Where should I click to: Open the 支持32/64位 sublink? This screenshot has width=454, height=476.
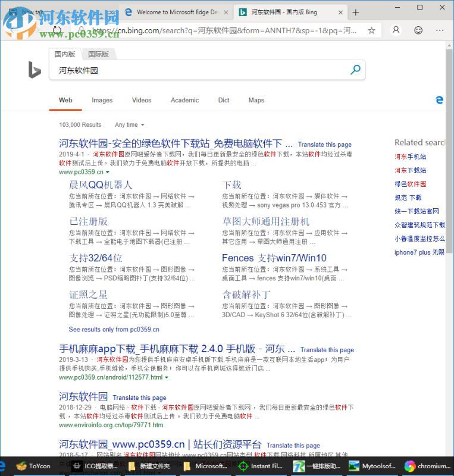point(95,258)
